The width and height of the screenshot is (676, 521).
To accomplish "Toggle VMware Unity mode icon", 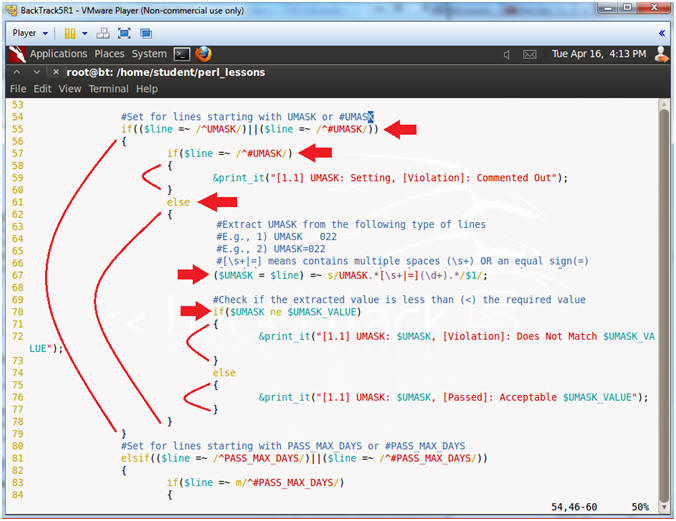I will 146,33.
